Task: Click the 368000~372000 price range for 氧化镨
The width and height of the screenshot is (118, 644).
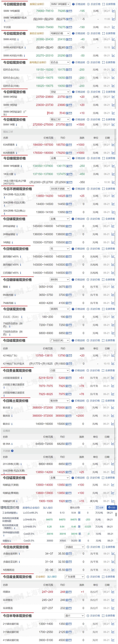Action: (x=43, y=408)
